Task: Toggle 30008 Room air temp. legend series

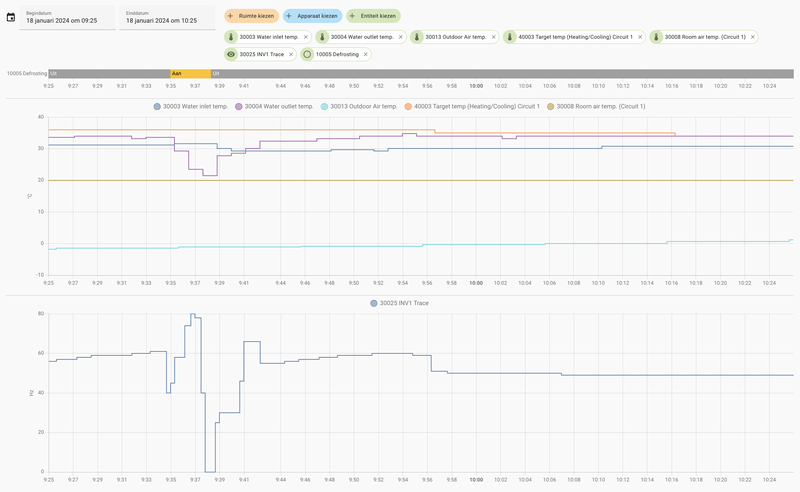Action: [x=596, y=106]
